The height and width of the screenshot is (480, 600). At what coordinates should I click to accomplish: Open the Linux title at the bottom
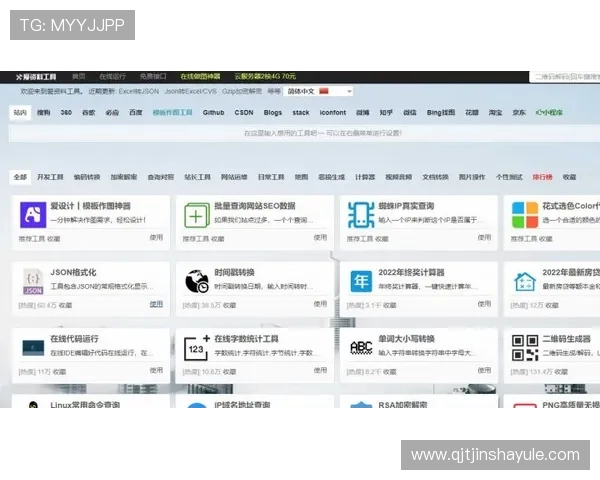[85, 404]
